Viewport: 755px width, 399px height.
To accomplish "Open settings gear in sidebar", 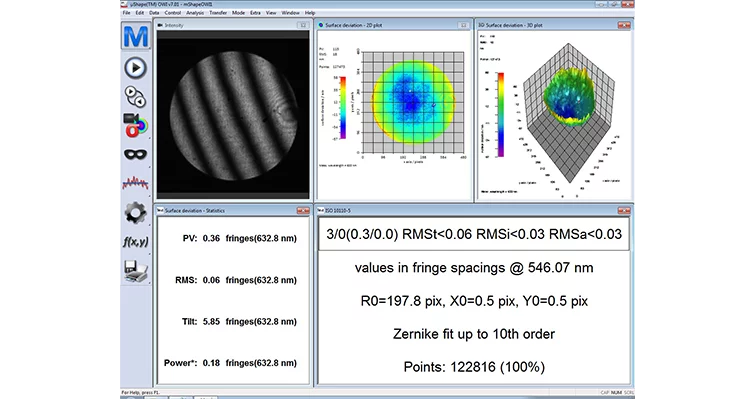I will pos(135,213).
